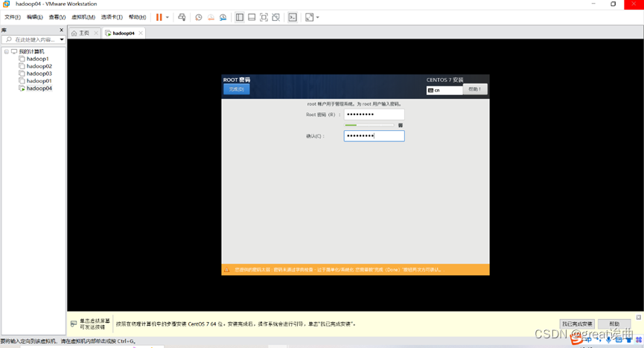
Task: Click the stretch guest display icon
Action: 309,17
